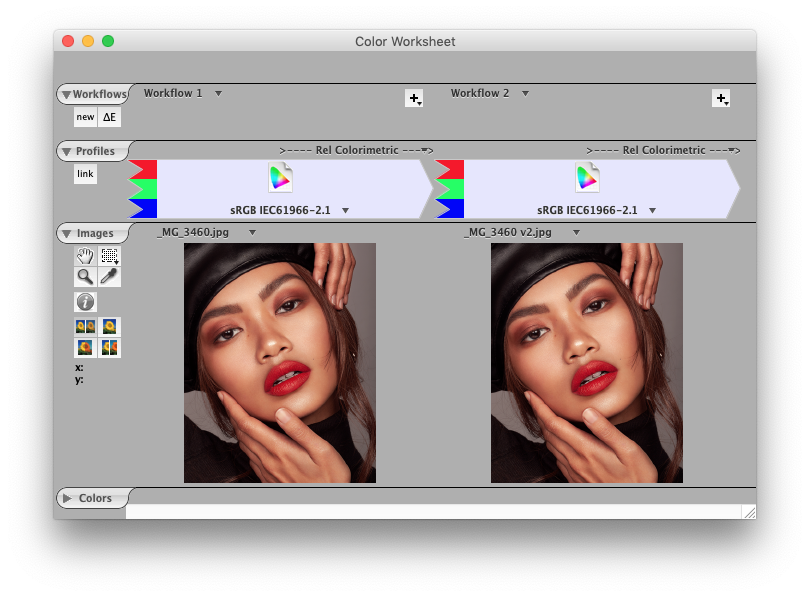Click the ΔE button
The width and height of the screenshot is (810, 597).
click(110, 117)
